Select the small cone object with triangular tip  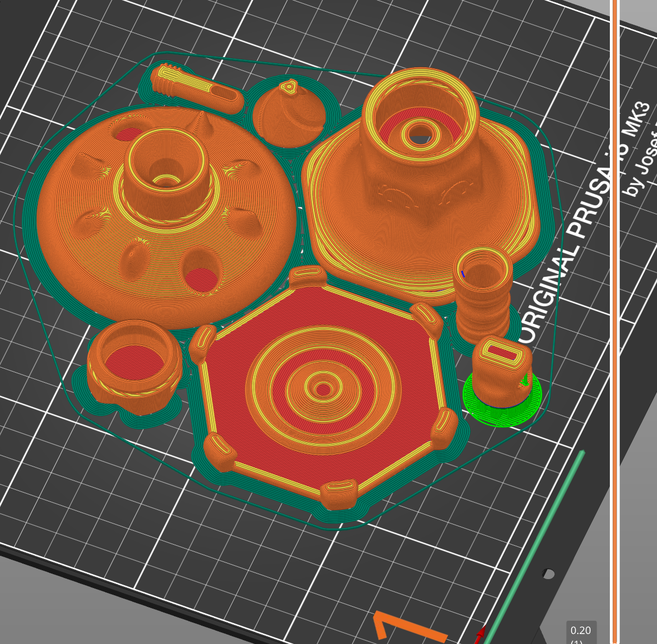coord(288,113)
